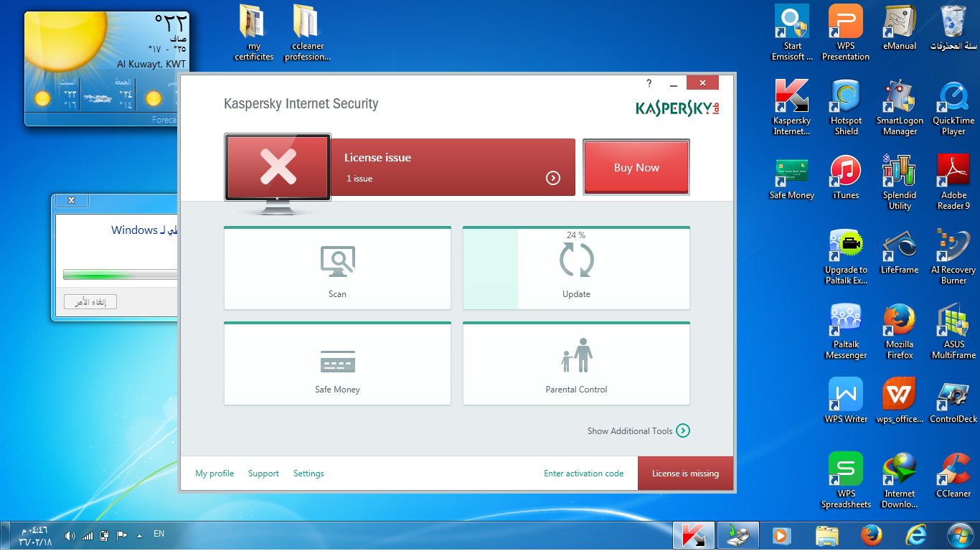Open Internet Explorer from taskbar

(916, 536)
